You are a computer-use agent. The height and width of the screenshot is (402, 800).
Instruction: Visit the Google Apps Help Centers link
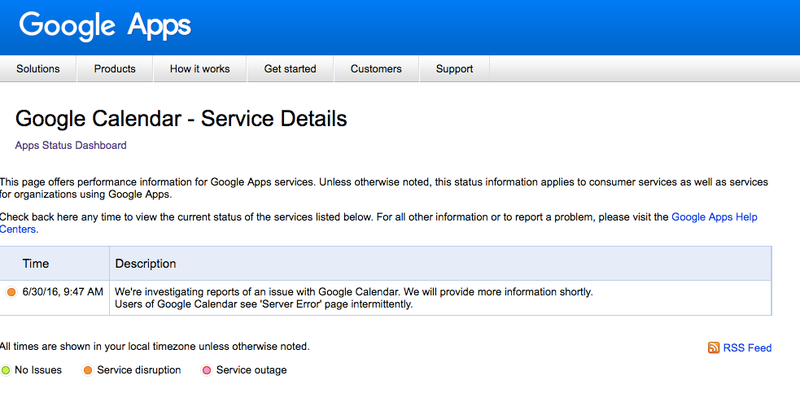pos(714,217)
